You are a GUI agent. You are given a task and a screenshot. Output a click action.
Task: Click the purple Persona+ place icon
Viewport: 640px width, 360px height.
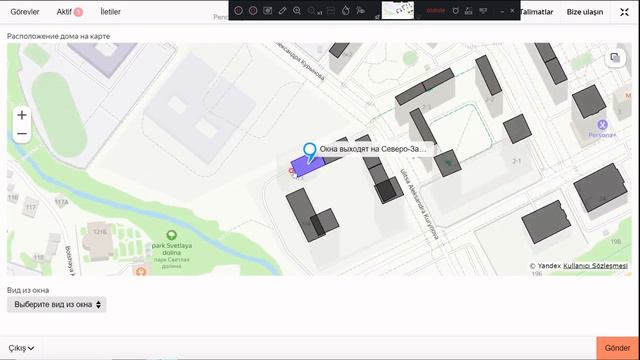[x=602, y=124]
